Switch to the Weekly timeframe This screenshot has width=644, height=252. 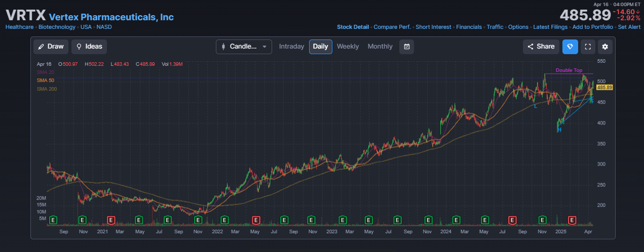[348, 47]
